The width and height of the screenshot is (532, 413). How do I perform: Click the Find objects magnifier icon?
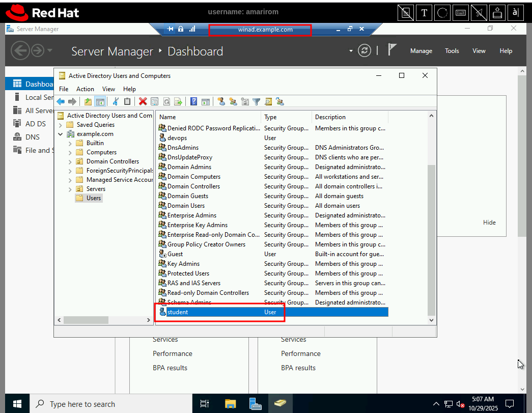click(x=268, y=101)
